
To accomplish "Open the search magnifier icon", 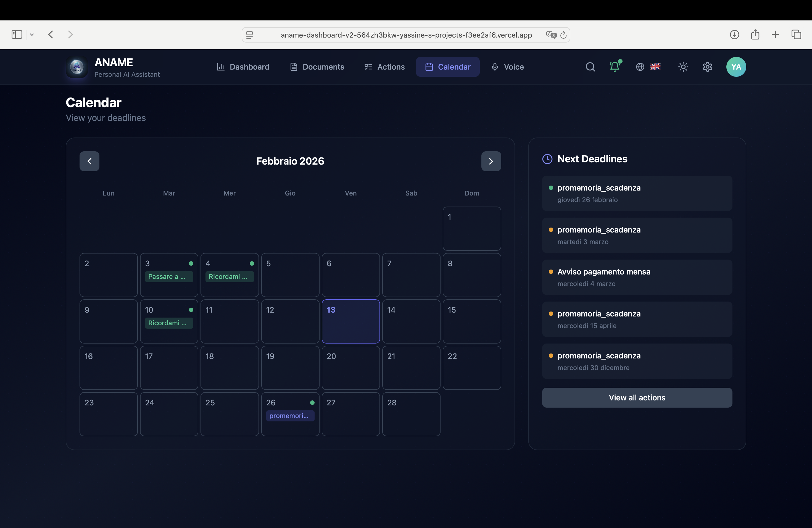I will pos(590,67).
